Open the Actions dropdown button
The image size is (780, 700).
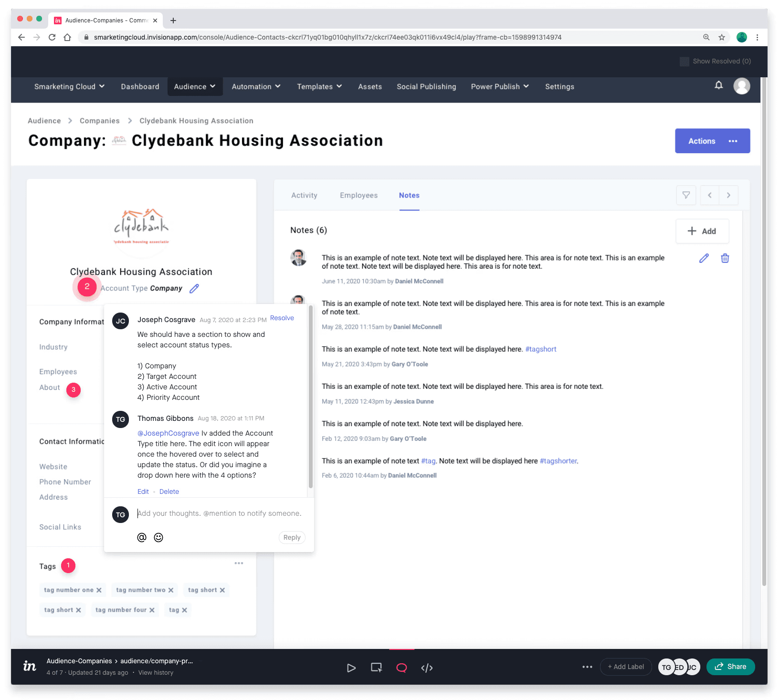click(x=712, y=141)
